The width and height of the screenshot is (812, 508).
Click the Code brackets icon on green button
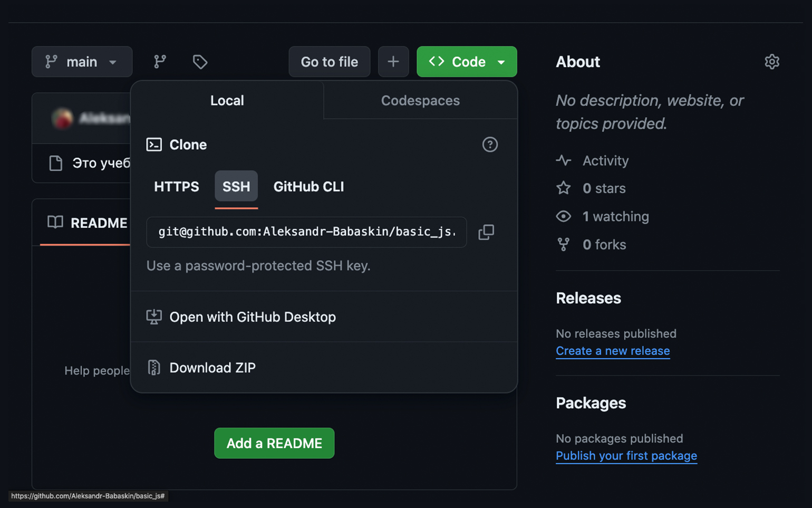437,61
